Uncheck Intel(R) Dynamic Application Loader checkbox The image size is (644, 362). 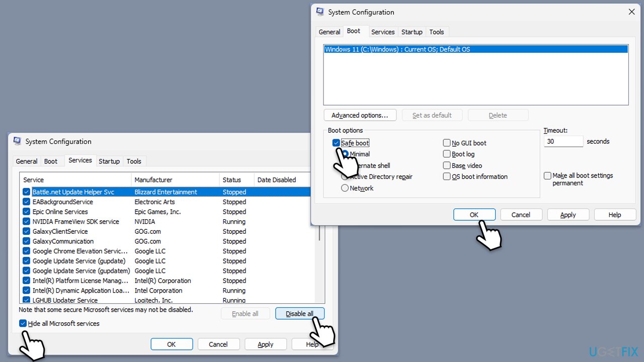pyautogui.click(x=27, y=290)
